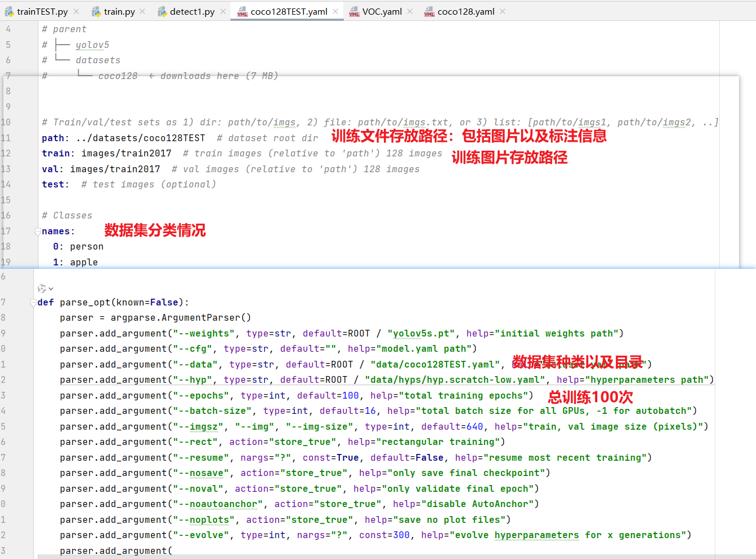756x559 pixels.
Task: Click the "--rect" argument string
Action: [x=195, y=442]
